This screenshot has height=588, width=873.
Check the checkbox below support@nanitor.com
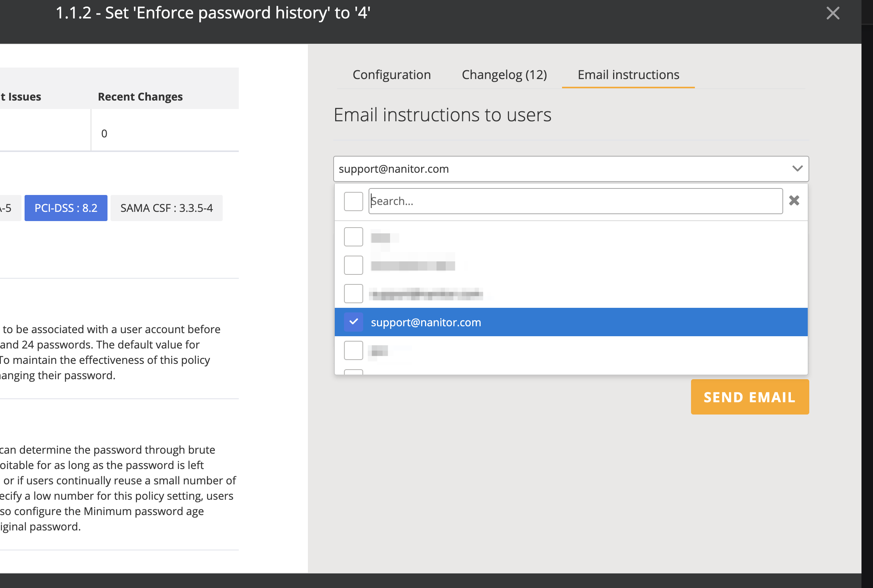pos(353,350)
